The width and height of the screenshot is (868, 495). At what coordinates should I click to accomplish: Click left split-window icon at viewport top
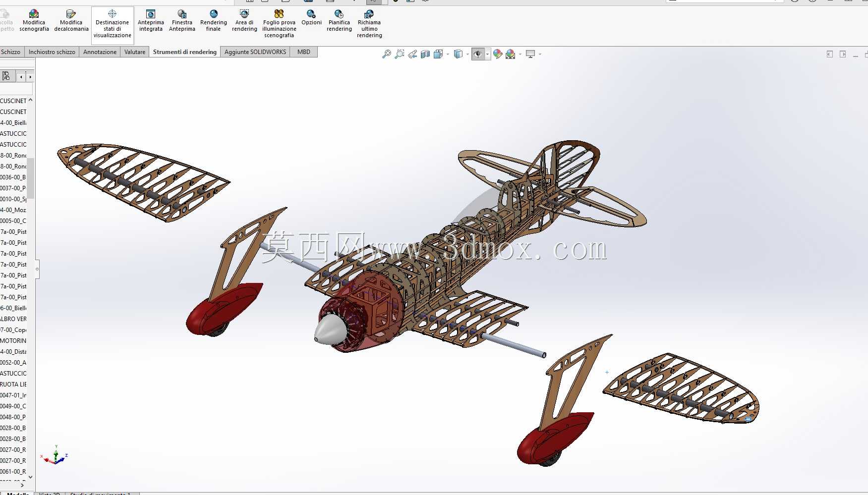tap(829, 54)
